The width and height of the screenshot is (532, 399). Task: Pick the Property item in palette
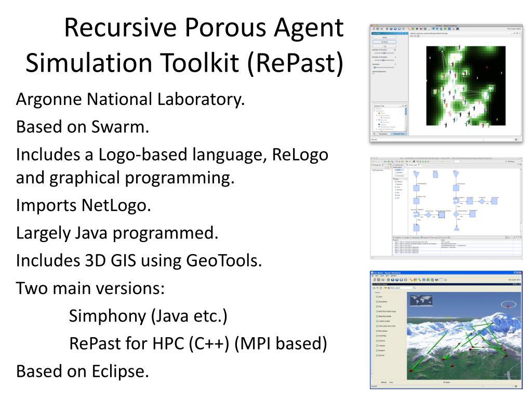pos(398,181)
